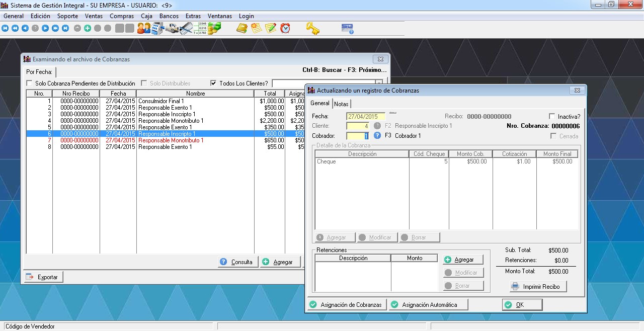Click the Exportar button
The image size is (644, 331).
coord(43,277)
